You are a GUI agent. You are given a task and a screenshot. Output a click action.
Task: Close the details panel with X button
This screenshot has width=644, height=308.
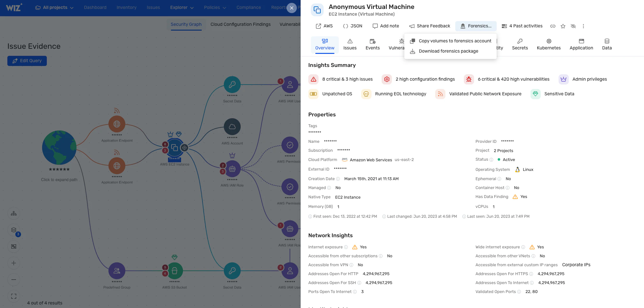point(291,8)
